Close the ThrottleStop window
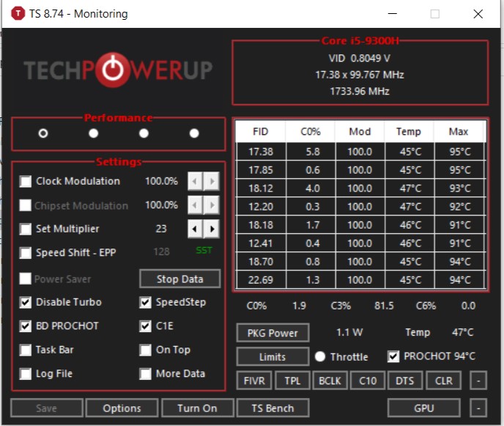 478,14
